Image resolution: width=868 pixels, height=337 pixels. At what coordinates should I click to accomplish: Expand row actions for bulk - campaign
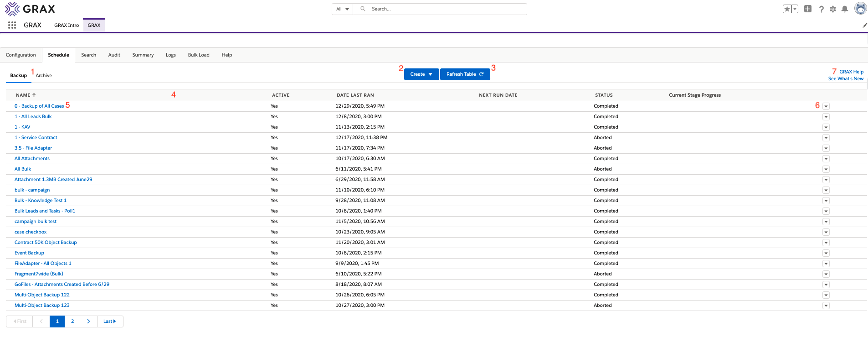[826, 190]
